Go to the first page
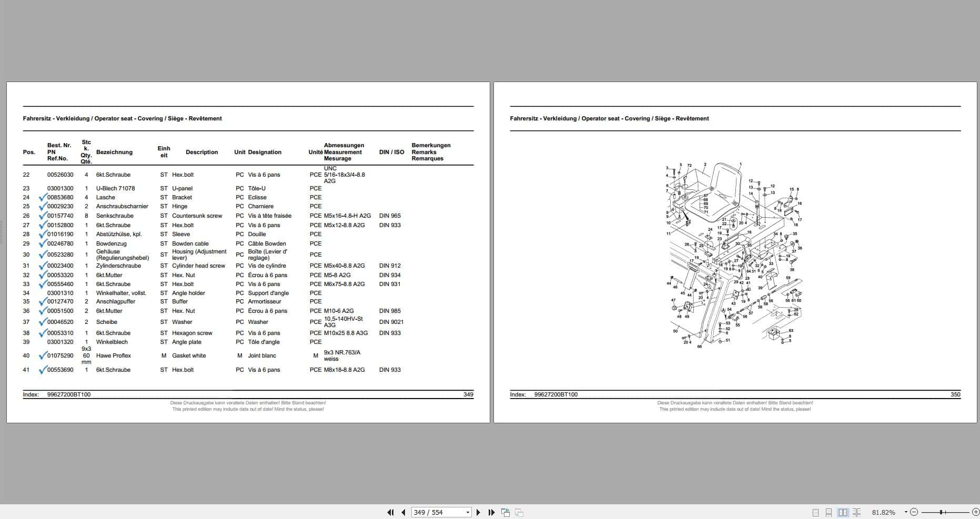Image resolution: width=980 pixels, height=519 pixels. click(x=390, y=512)
